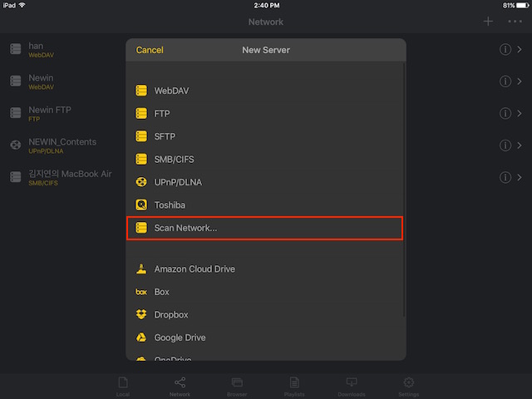Screen dimensions: 532x399
Task: Tap the han server icon
Action: pos(15,49)
